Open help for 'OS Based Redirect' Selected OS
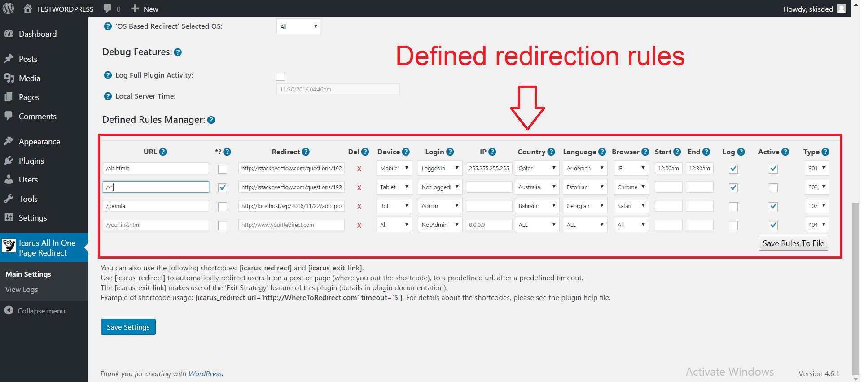Screen dimensions: 868x382 pos(108,26)
